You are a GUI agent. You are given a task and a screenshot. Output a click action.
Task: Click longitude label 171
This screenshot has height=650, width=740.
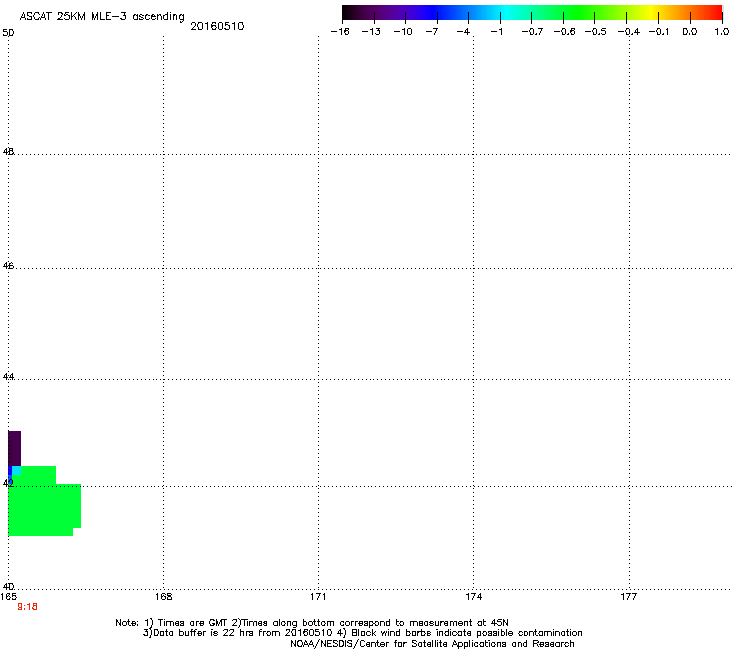(318, 597)
